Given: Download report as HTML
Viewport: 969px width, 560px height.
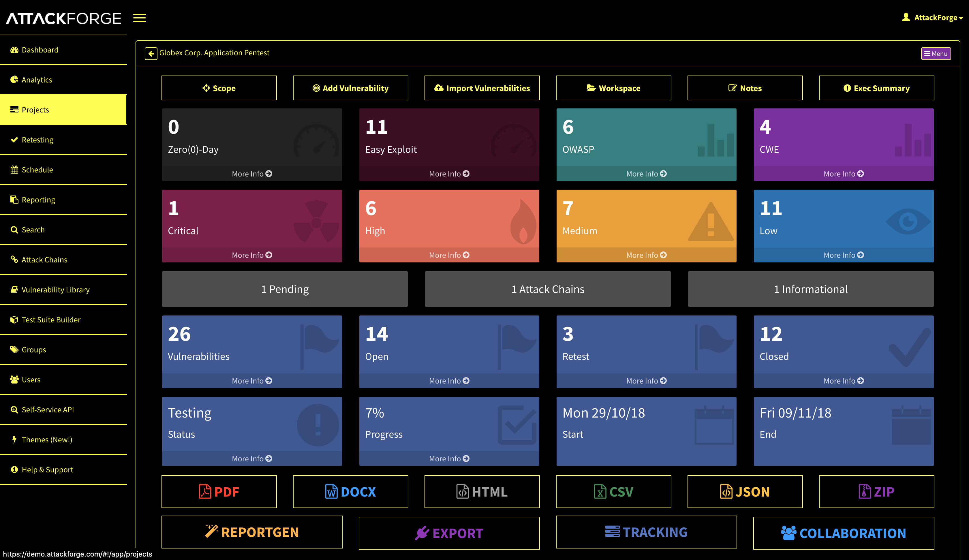Looking at the screenshot, I should [482, 492].
